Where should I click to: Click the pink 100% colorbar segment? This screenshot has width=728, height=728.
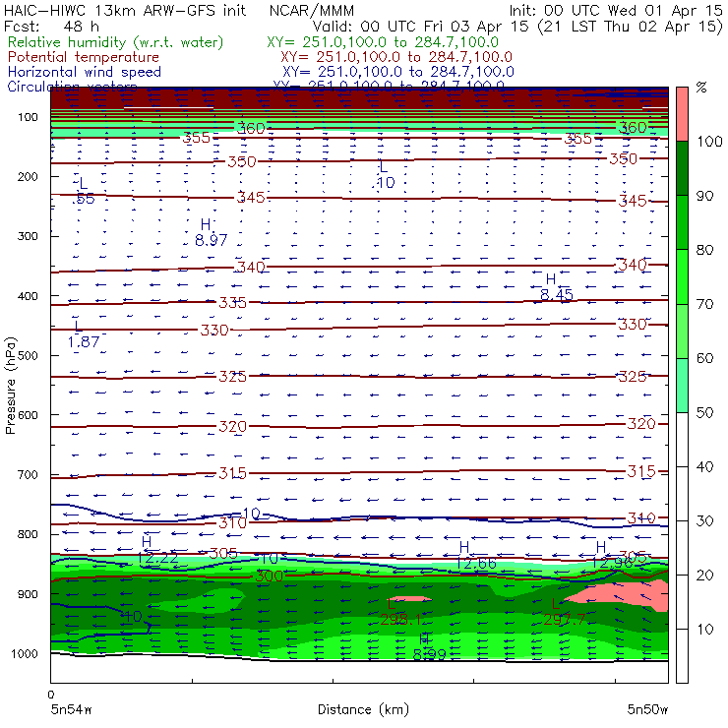point(682,114)
